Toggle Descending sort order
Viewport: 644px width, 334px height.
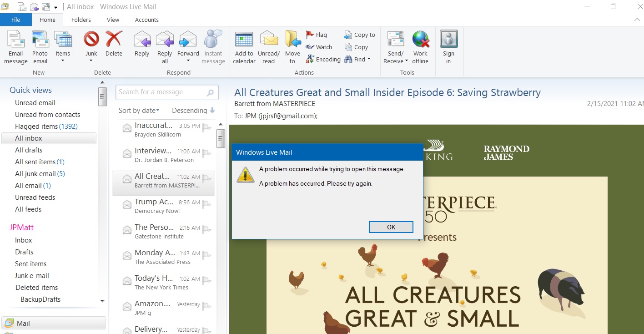point(193,111)
